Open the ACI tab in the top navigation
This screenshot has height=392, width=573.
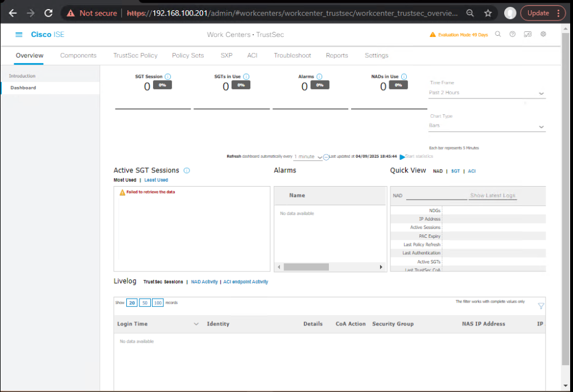coord(252,56)
